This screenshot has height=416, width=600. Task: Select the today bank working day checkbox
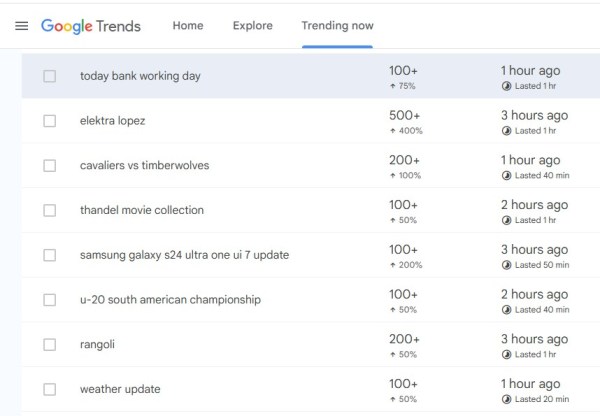click(x=50, y=76)
